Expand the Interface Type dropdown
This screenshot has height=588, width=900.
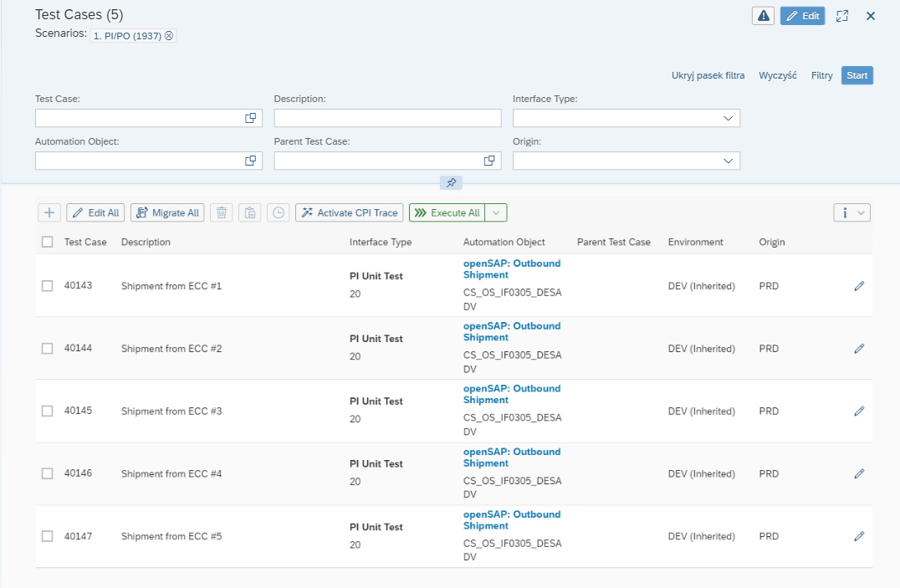tap(728, 119)
